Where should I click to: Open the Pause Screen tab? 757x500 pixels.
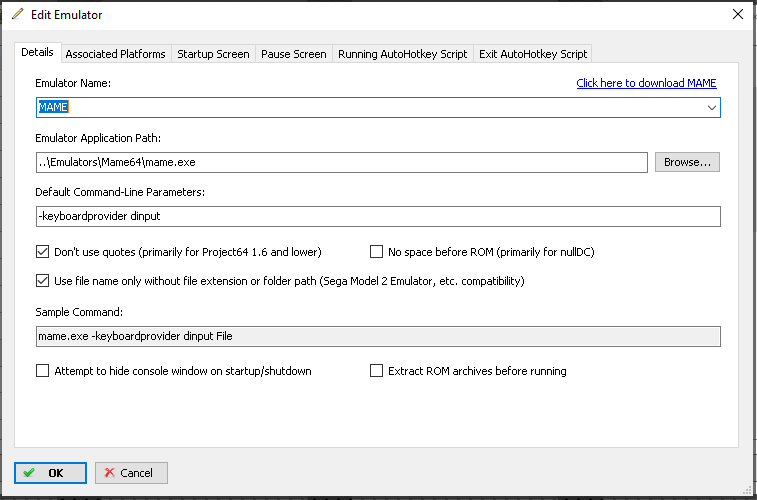click(294, 54)
